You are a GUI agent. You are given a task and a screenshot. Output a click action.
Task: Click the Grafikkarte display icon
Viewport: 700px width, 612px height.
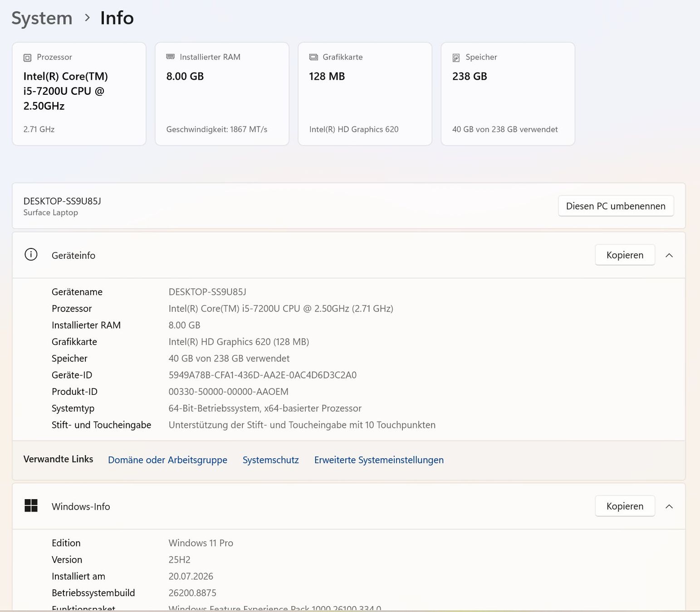[313, 57]
